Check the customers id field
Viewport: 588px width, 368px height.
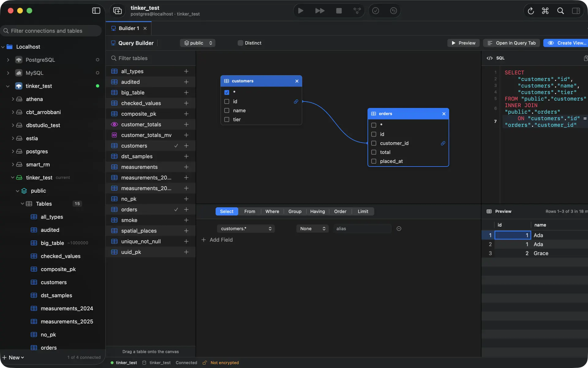coord(227,102)
